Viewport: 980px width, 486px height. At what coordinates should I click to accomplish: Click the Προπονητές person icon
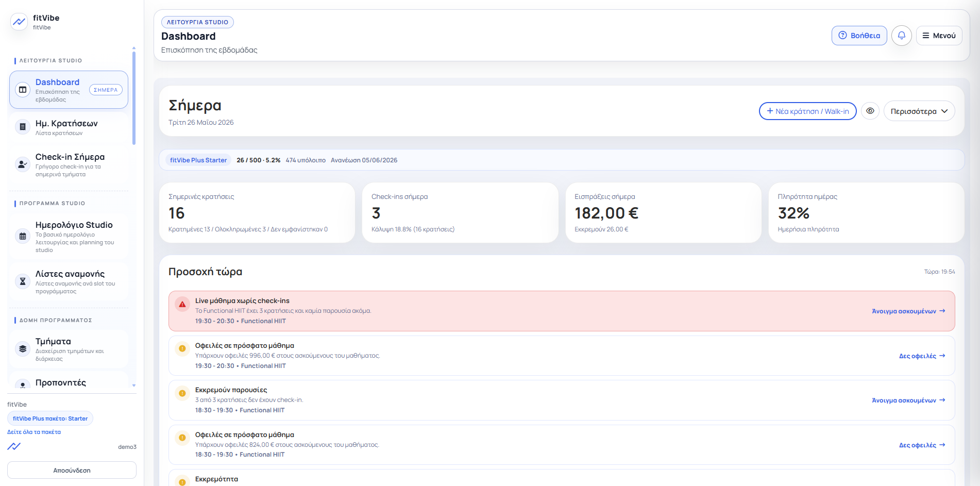(23, 384)
